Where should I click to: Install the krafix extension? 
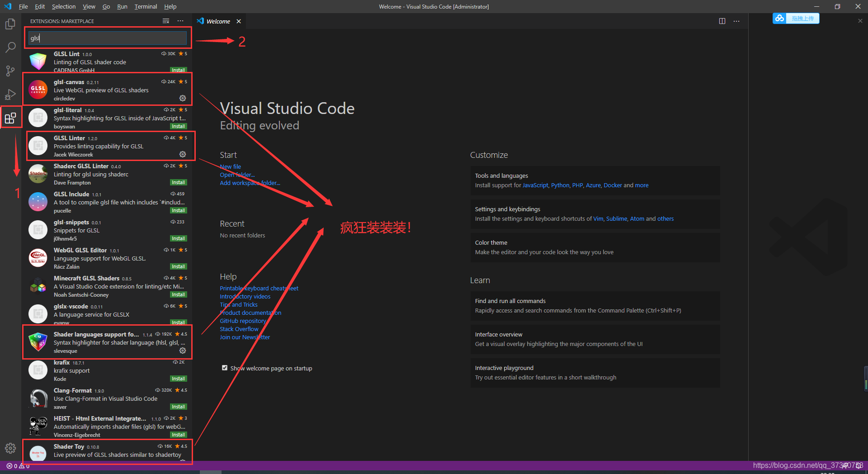click(x=178, y=379)
